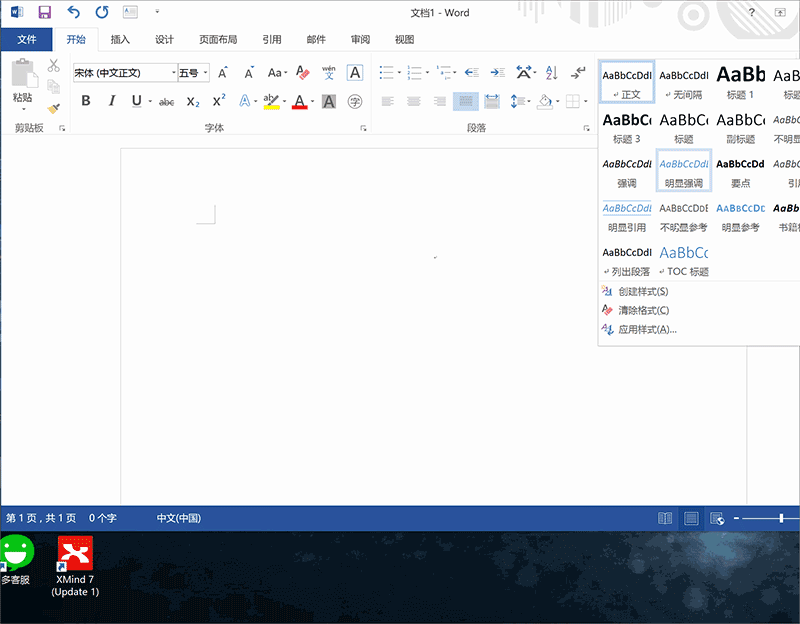The width and height of the screenshot is (800, 624).
Task: Click the Paste clipboard icon
Action: (x=24, y=72)
